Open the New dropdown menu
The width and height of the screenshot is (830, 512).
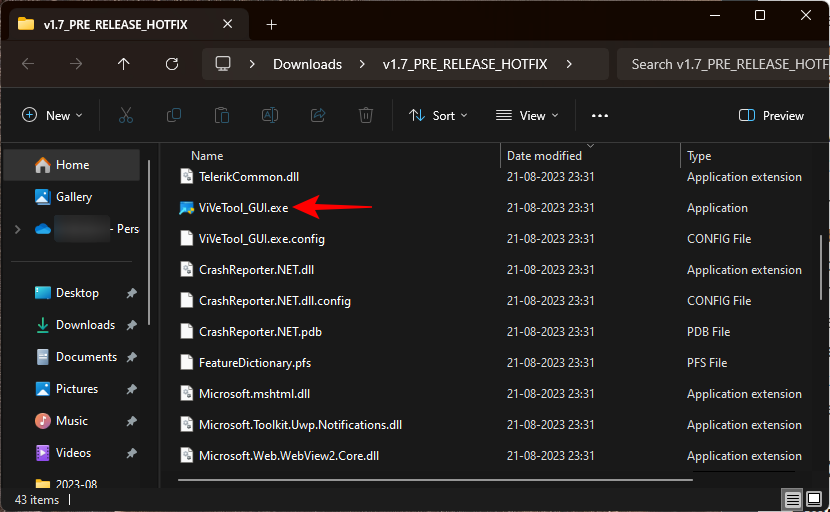tap(53, 116)
